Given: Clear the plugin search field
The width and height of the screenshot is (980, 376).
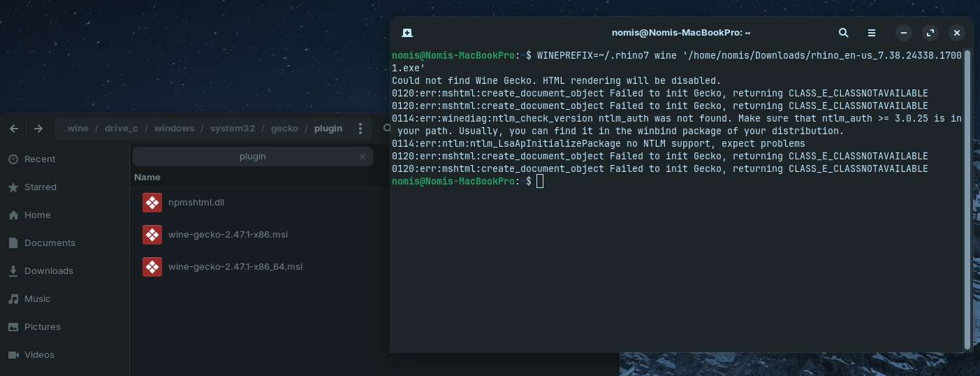Looking at the screenshot, I should [x=363, y=157].
